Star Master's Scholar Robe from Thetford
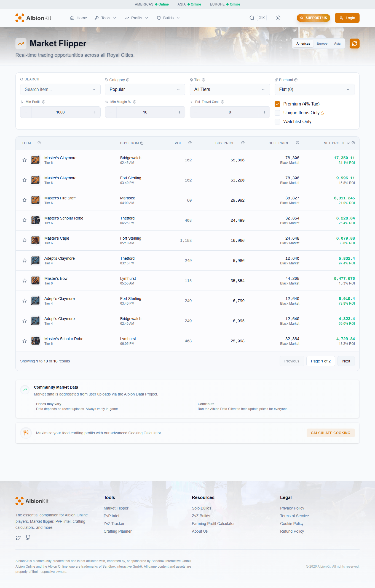375x588 pixels. point(25,220)
